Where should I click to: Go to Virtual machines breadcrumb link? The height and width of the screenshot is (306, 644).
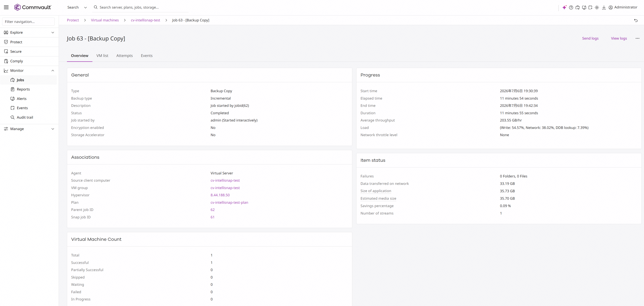click(105, 20)
